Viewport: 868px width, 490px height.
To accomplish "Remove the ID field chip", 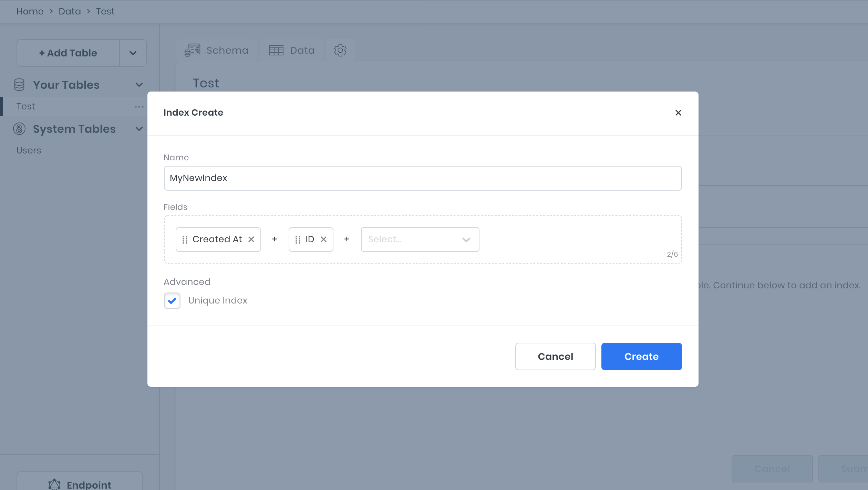I will point(323,239).
